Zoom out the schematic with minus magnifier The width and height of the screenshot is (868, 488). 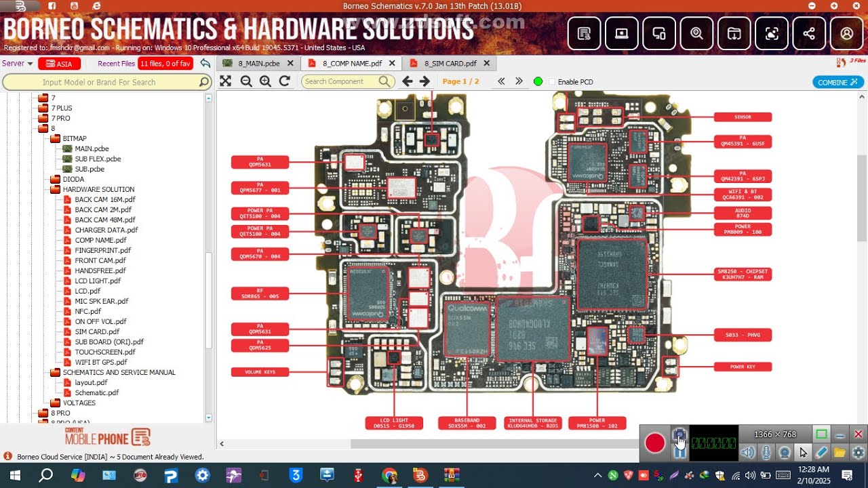point(246,81)
